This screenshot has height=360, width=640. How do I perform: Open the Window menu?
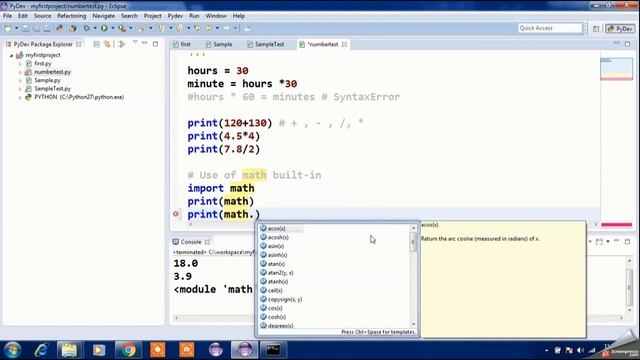click(x=216, y=16)
